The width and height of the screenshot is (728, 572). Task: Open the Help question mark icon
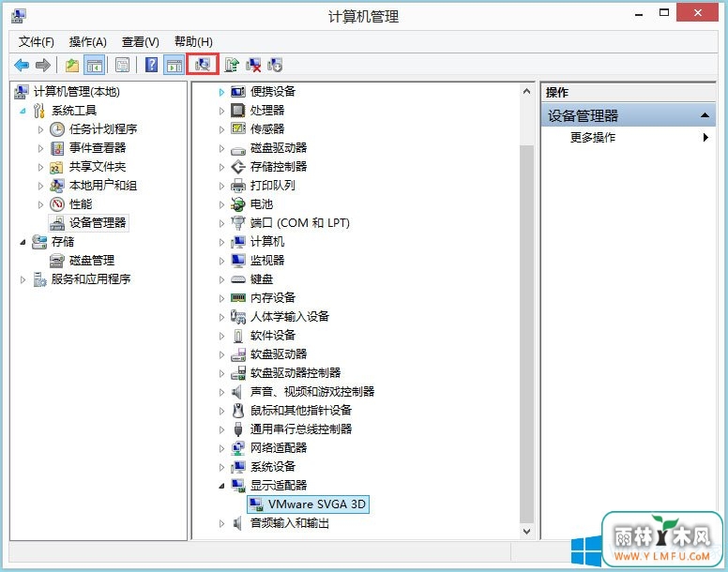point(151,65)
